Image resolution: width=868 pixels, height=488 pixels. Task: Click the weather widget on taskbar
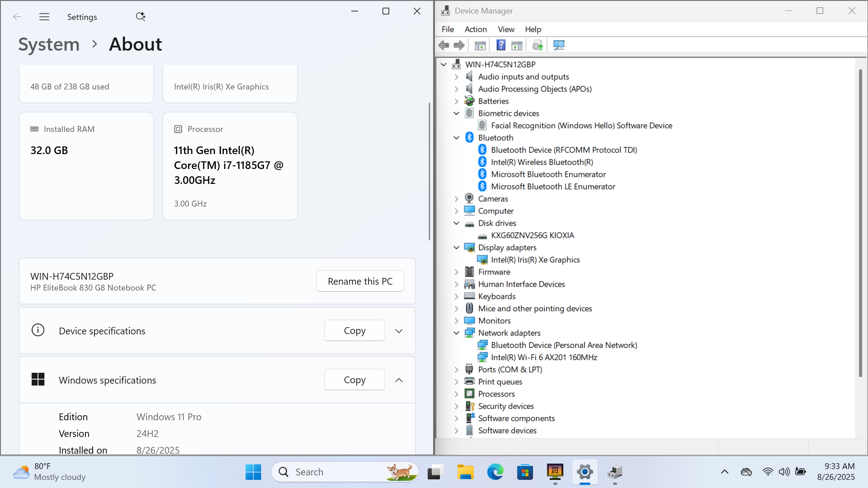(49, 472)
